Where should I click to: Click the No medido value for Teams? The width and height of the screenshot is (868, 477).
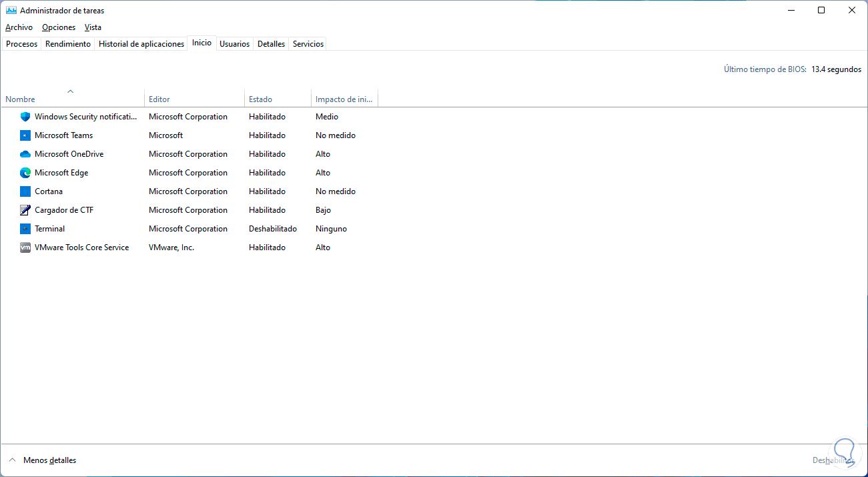(336, 135)
